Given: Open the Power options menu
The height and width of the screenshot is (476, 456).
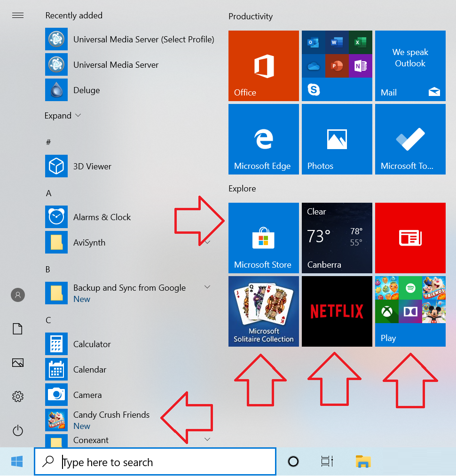Looking at the screenshot, I should (x=18, y=430).
